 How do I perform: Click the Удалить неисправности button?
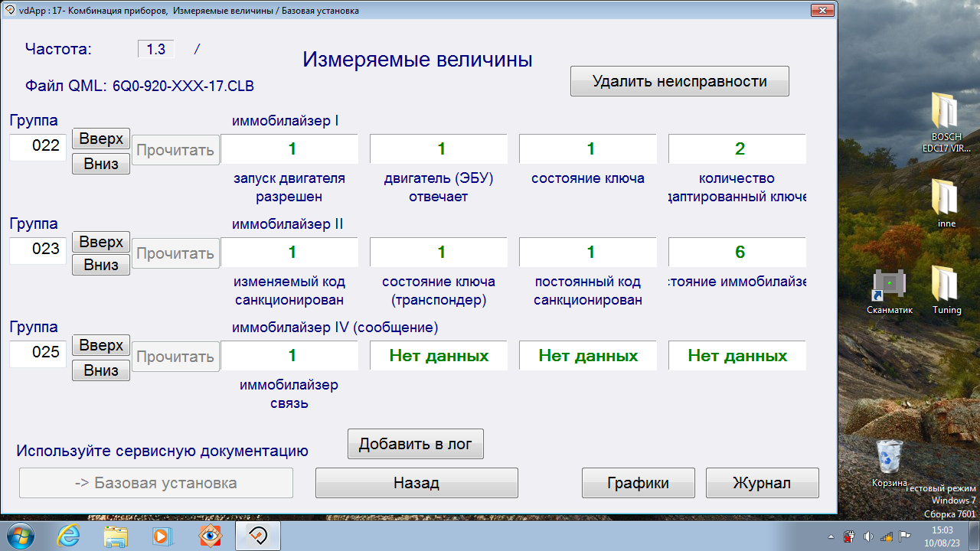pos(679,81)
